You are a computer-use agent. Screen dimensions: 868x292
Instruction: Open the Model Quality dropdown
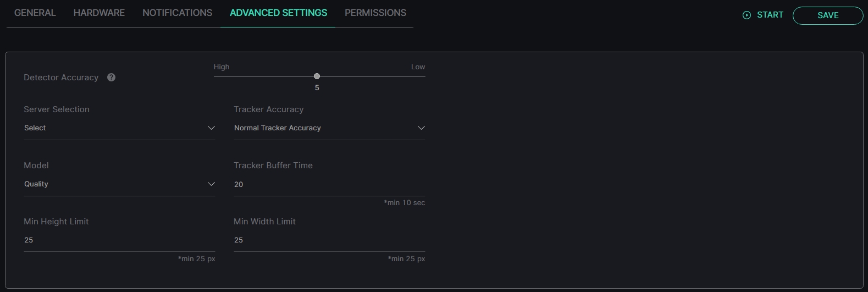119,184
